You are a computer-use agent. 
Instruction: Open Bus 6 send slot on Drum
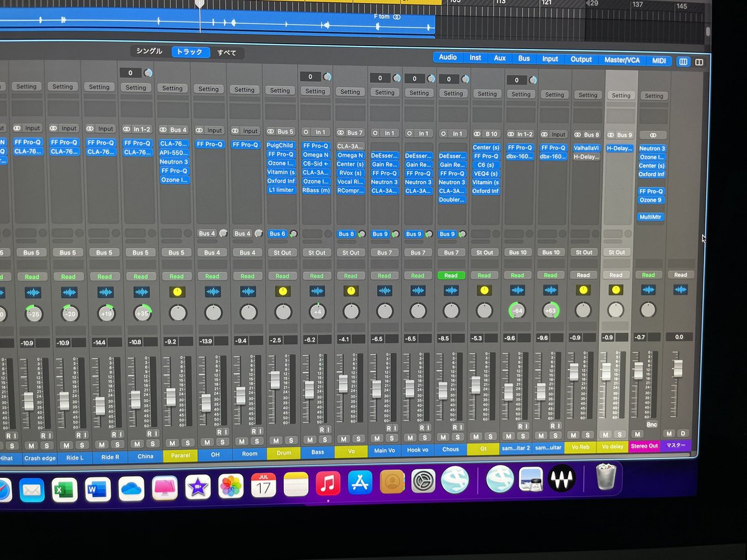tap(278, 234)
